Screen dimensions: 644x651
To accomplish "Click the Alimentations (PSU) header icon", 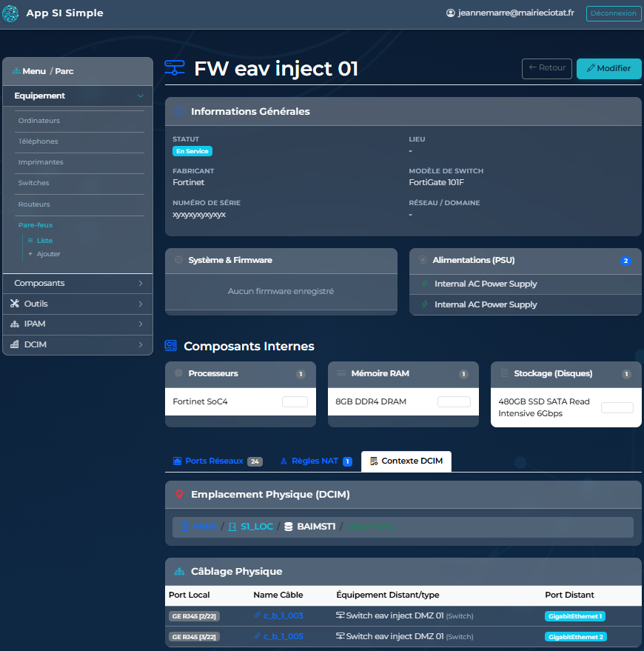I will 423,260.
